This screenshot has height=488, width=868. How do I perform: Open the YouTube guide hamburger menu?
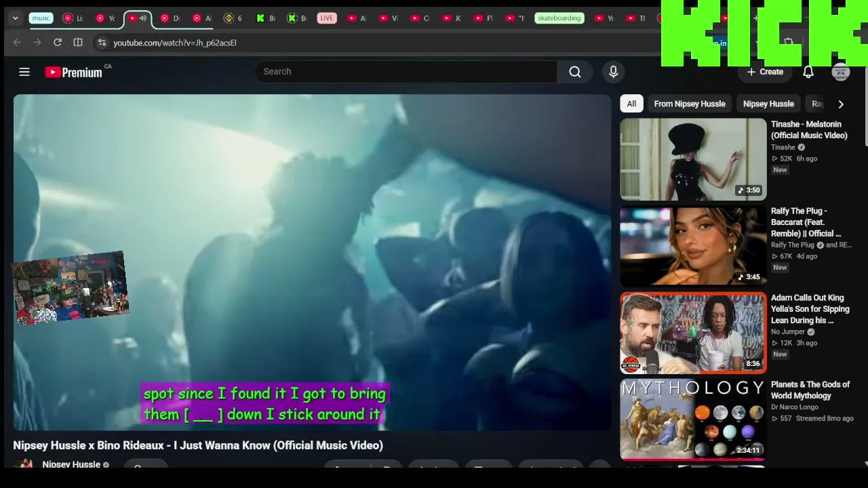tap(24, 72)
